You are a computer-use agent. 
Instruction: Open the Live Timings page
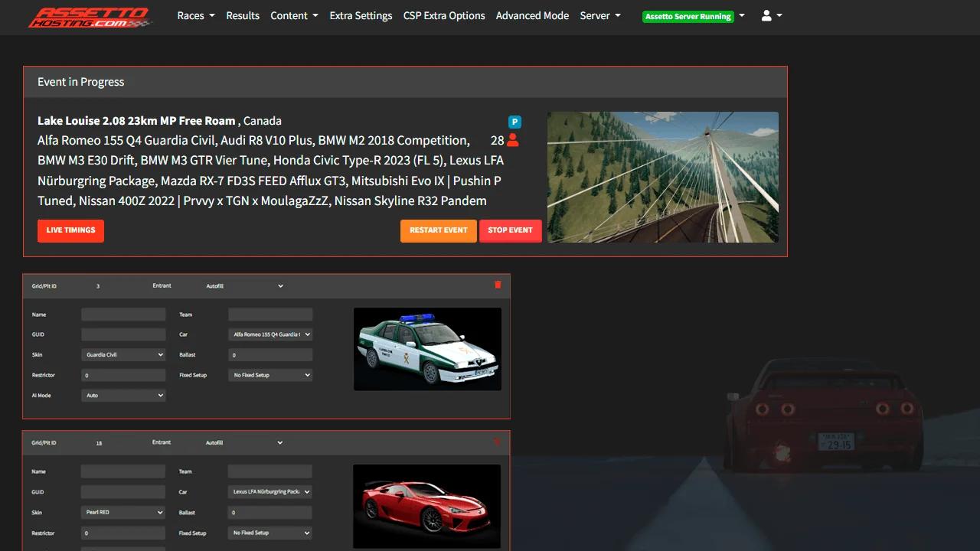(x=70, y=230)
